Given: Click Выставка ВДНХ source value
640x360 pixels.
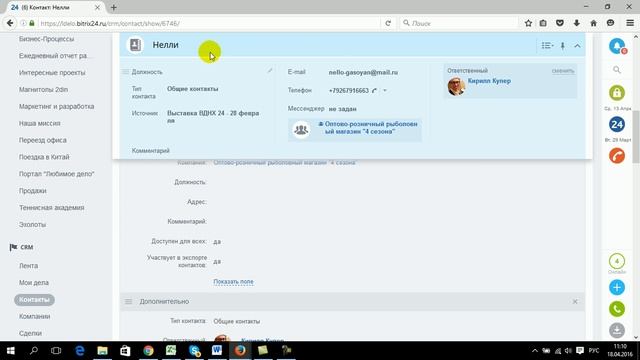Looking at the screenshot, I should [x=213, y=116].
